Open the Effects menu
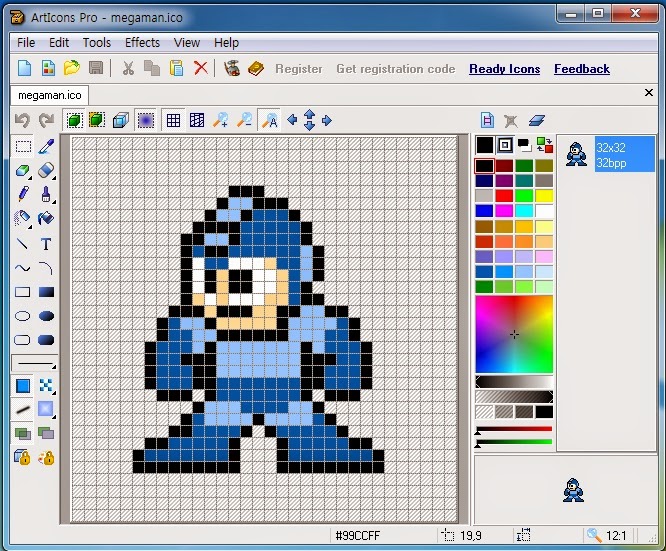The image size is (666, 551). point(142,42)
